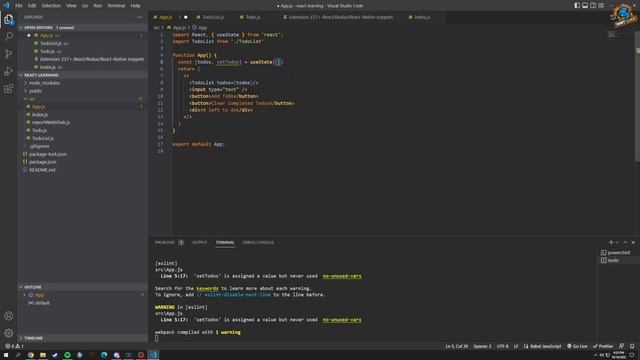The image size is (640, 360).
Task: Click the errors and warnings status indicator
Action: pos(14,346)
